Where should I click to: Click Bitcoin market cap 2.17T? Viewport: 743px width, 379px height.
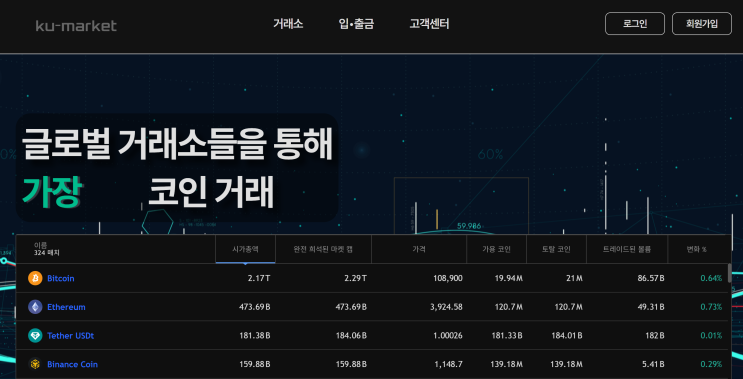coord(259,279)
